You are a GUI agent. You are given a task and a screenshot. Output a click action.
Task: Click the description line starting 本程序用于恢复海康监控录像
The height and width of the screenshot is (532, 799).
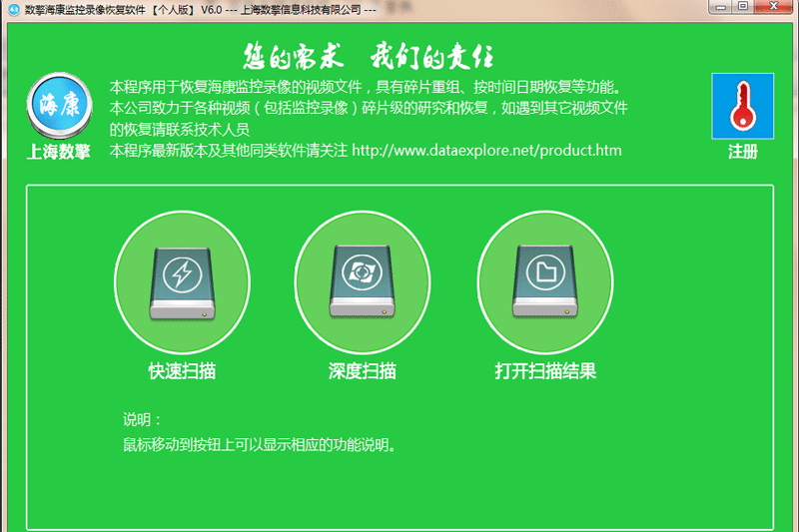(366, 87)
